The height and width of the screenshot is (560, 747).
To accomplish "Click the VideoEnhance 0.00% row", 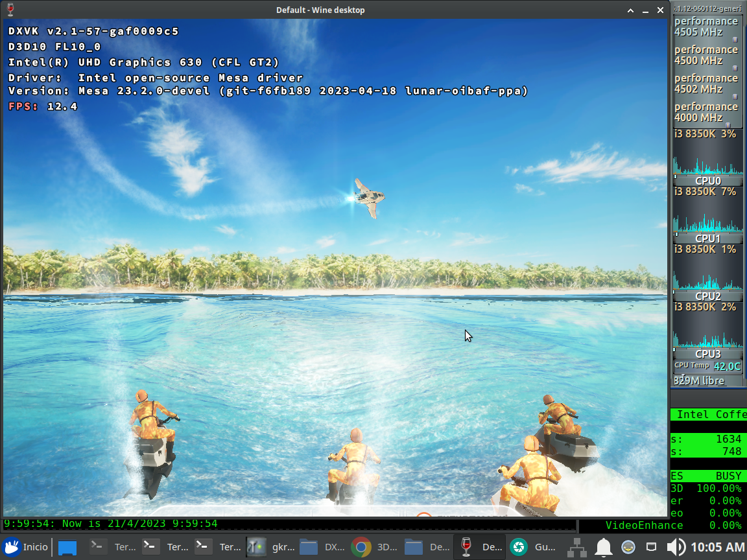I will pyautogui.click(x=674, y=525).
